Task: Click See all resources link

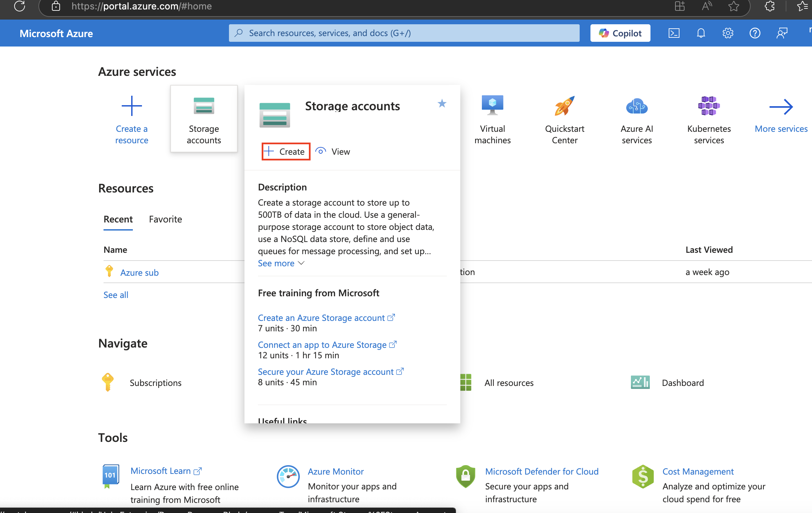Action: tap(116, 295)
